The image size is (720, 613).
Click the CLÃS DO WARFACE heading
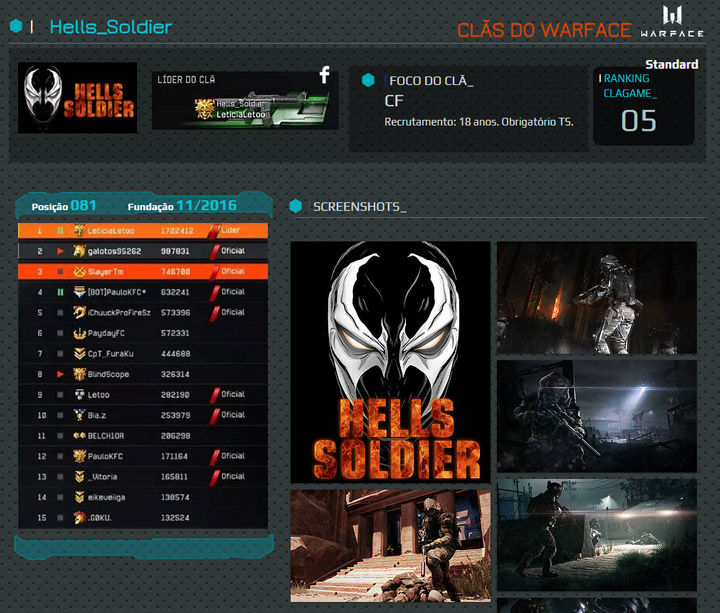coord(545,30)
